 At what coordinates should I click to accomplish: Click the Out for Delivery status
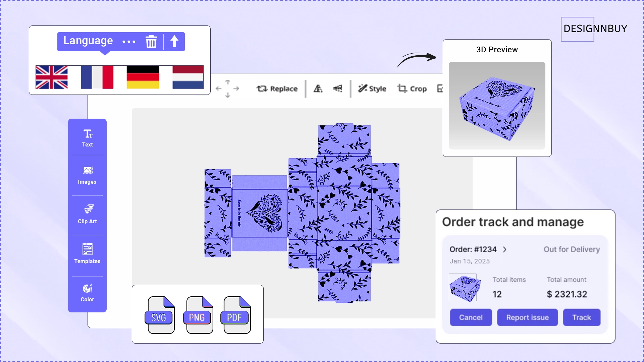tap(572, 249)
